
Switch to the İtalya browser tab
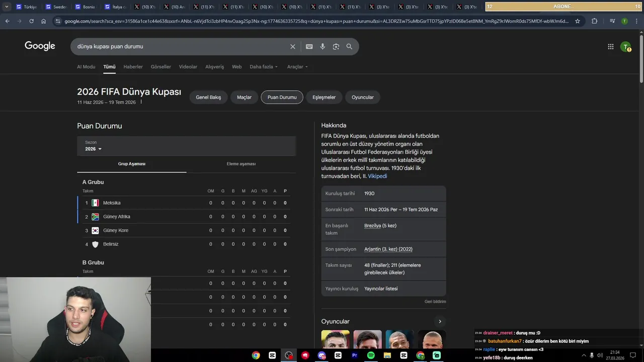pyautogui.click(x=115, y=7)
